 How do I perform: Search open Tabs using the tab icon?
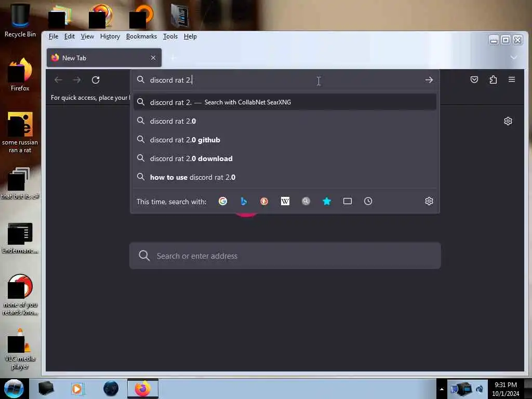348,201
